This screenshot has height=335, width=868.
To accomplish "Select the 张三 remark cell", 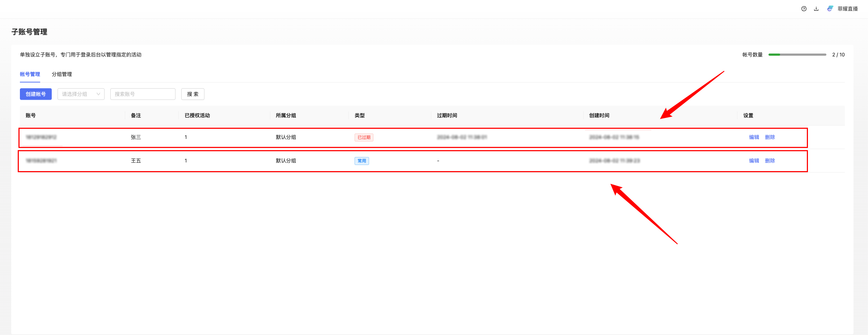I will (136, 137).
